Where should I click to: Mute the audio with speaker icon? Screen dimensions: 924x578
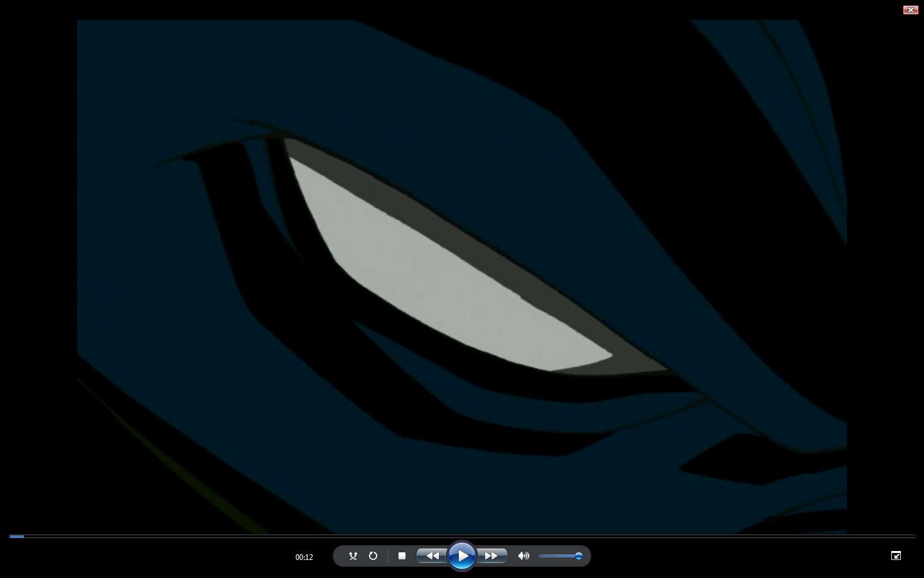(x=524, y=556)
